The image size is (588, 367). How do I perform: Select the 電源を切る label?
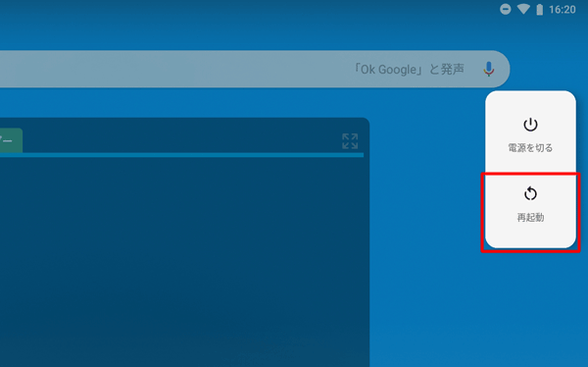coord(530,148)
